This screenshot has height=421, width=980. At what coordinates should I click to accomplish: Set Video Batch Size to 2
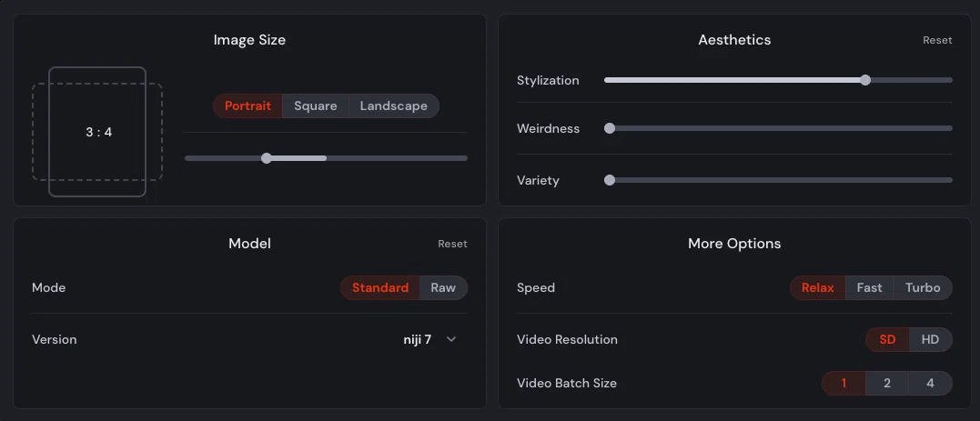coord(887,384)
